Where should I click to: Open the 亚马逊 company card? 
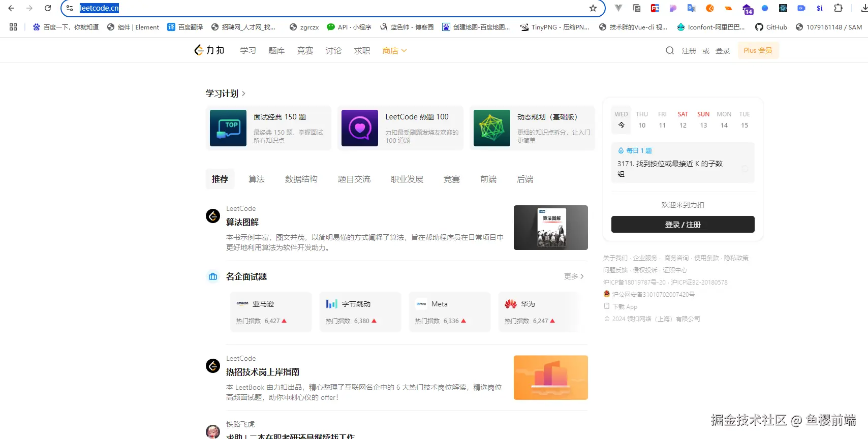(271, 312)
